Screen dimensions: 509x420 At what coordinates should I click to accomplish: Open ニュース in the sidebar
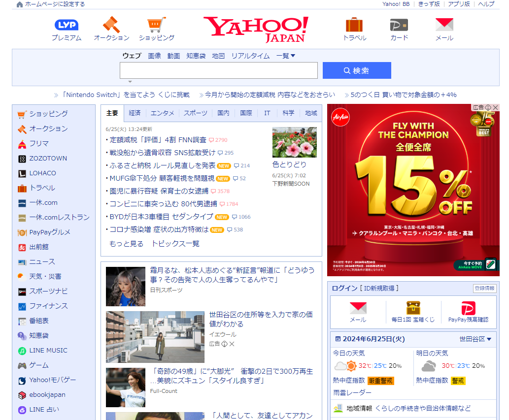42,262
